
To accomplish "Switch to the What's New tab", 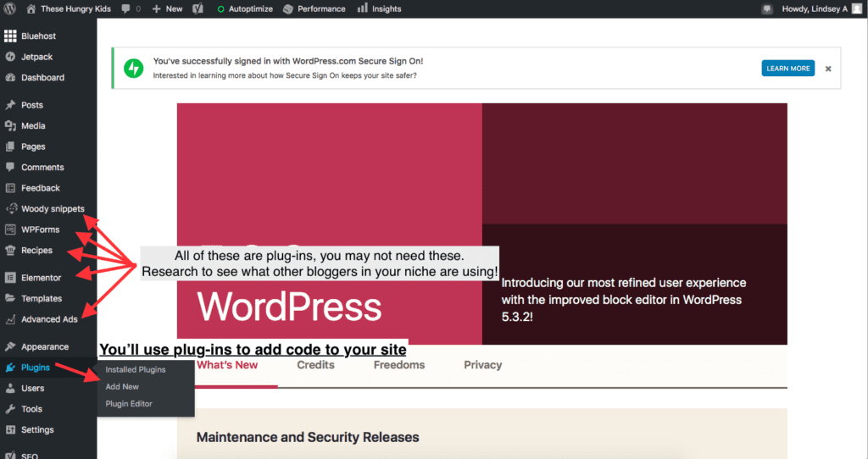I will coord(227,365).
